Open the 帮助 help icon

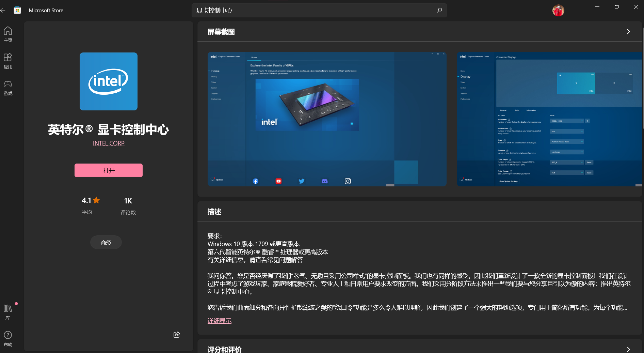pyautogui.click(x=8, y=339)
